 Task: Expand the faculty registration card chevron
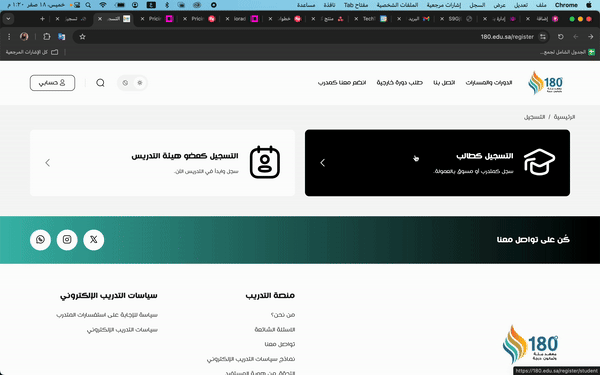coord(47,163)
